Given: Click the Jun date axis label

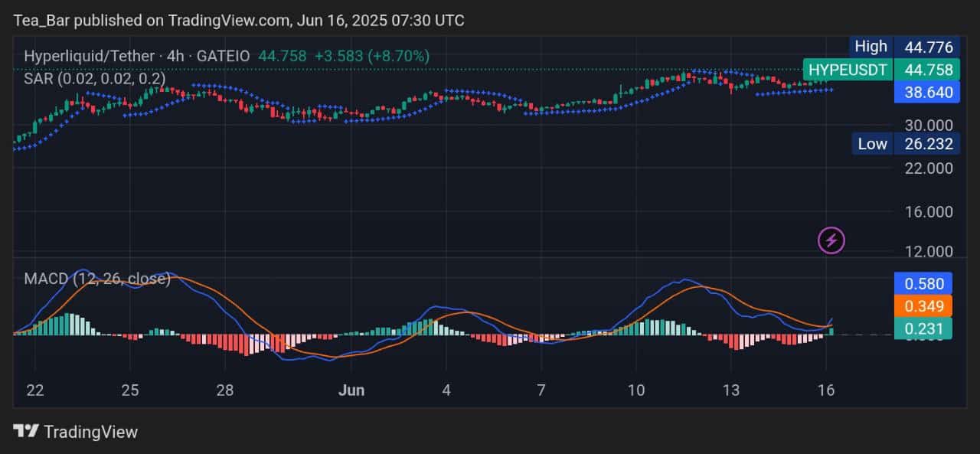Looking at the screenshot, I should (x=351, y=390).
